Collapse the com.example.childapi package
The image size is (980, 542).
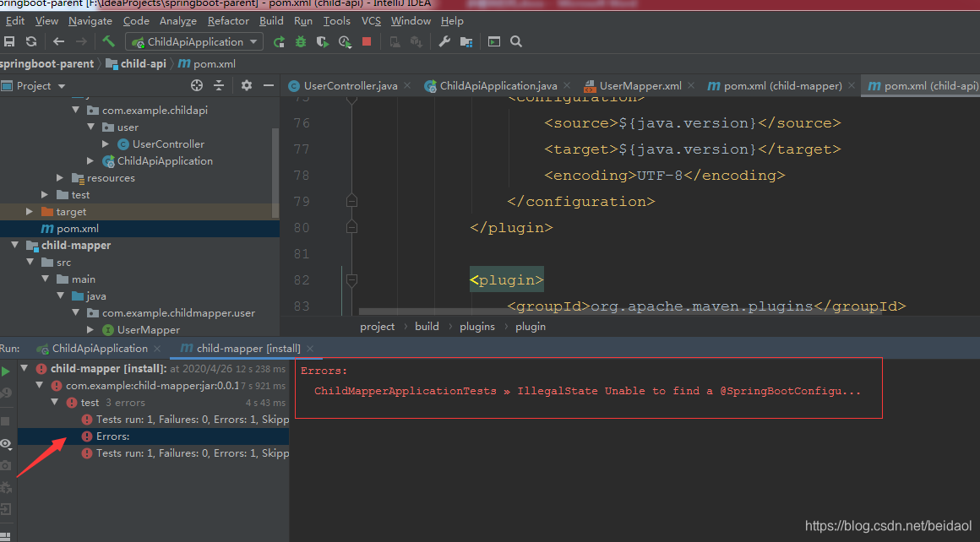click(76, 110)
